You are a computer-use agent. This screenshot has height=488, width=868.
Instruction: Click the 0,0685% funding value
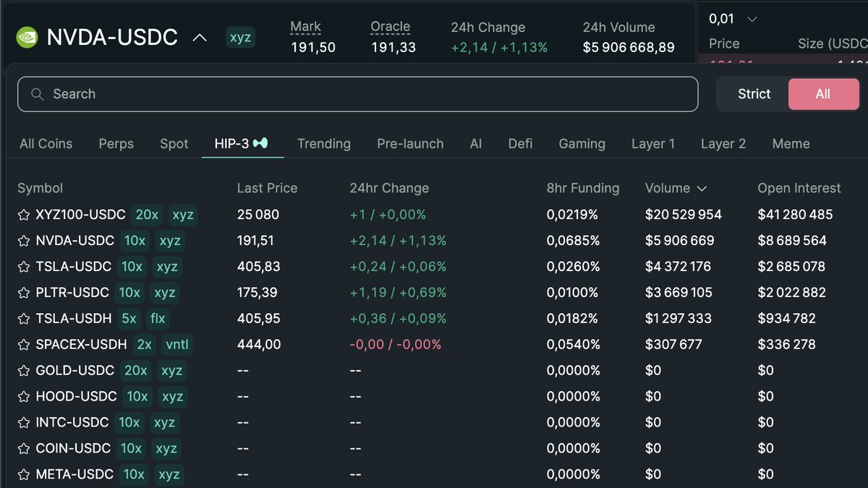[x=573, y=241]
